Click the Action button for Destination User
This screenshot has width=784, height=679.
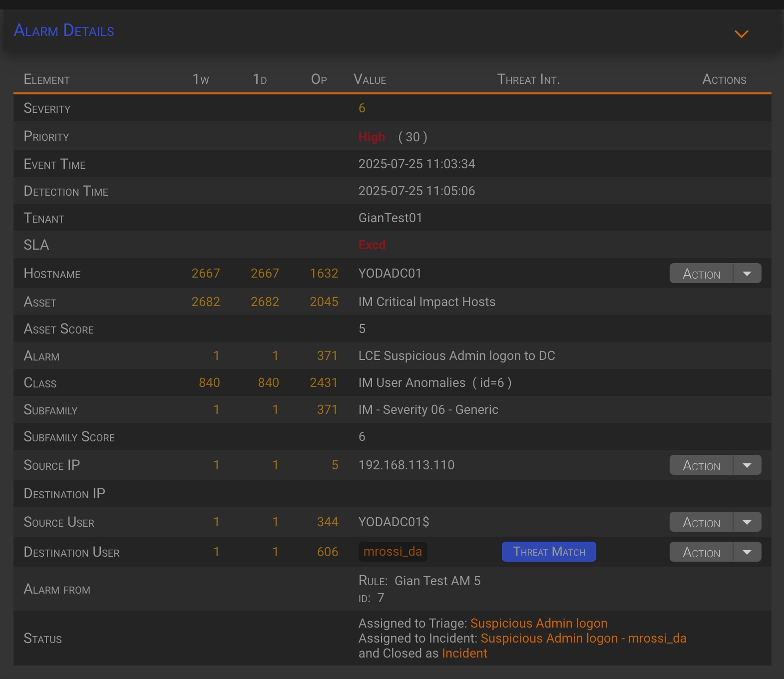click(x=701, y=552)
